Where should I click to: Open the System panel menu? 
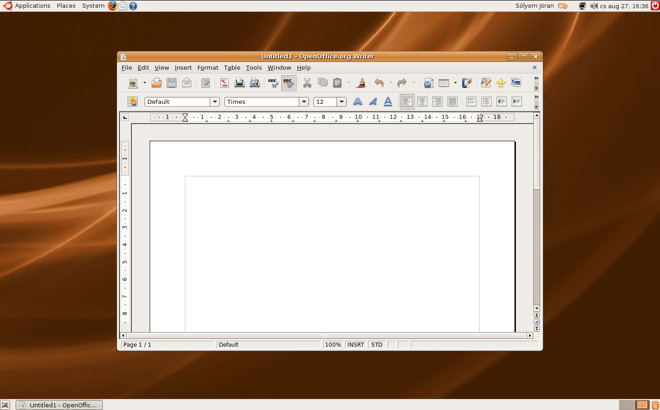pos(93,6)
